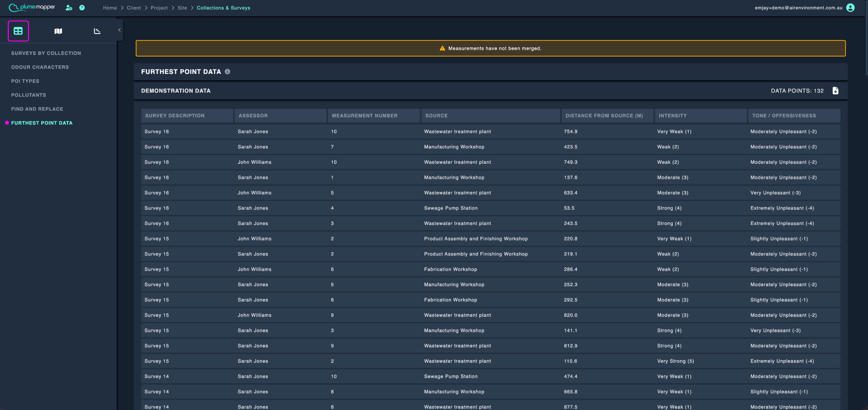This screenshot has width=868, height=410.
Task: Click the distance value 754.9
Action: [571, 132]
